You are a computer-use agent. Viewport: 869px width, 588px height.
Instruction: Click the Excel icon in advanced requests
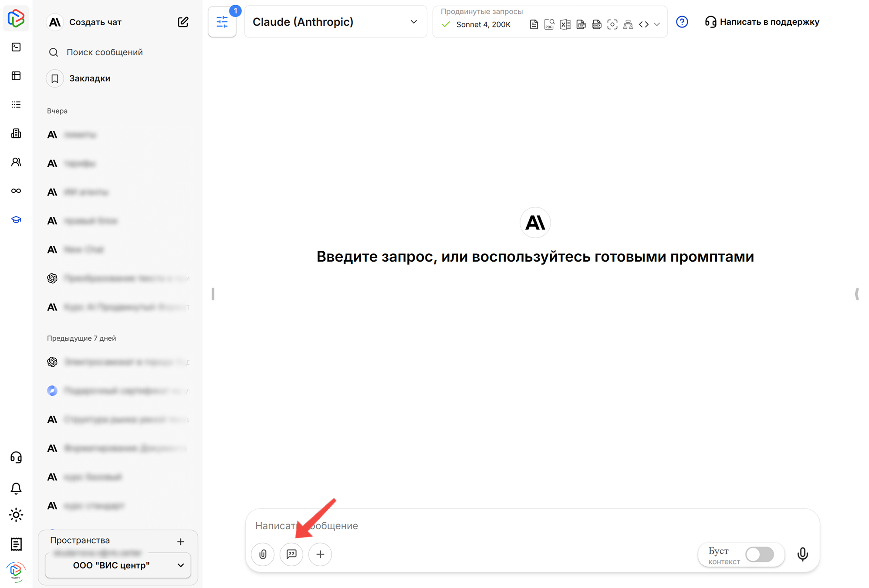point(565,24)
